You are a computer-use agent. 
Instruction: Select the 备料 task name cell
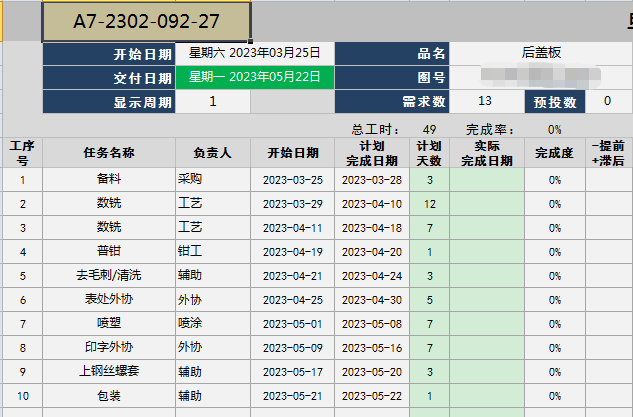pyautogui.click(x=109, y=180)
